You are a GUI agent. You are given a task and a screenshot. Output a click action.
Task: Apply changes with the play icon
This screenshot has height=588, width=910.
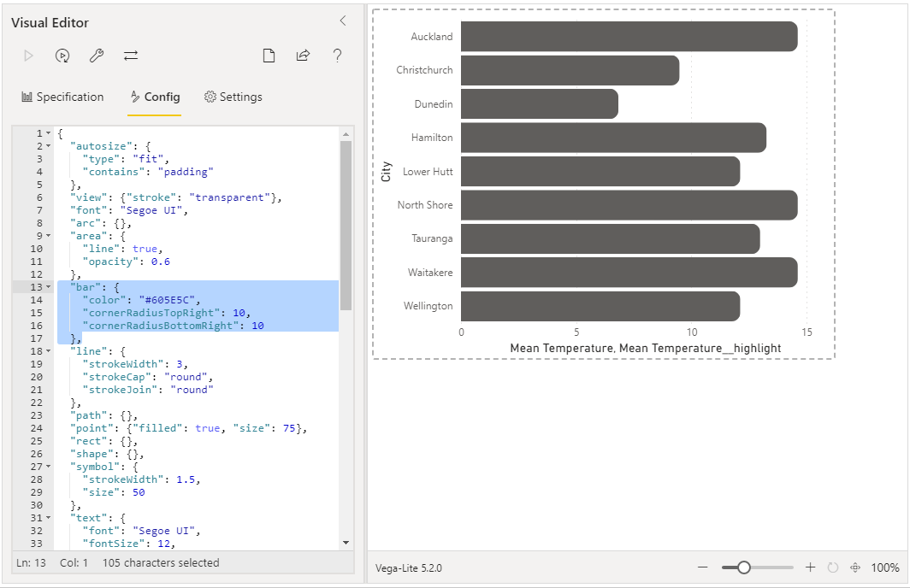coord(28,56)
